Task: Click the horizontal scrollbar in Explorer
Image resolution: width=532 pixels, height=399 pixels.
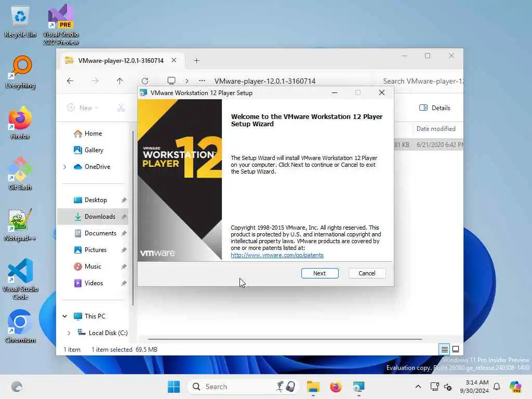Action: coord(285,339)
